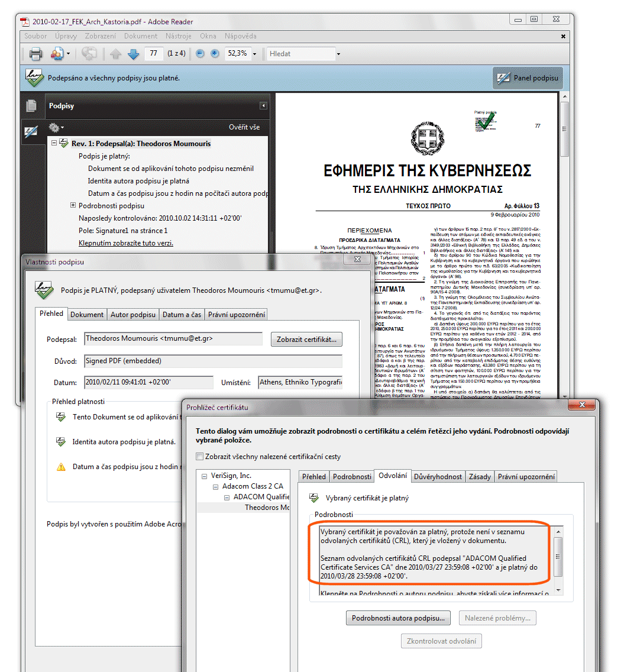The width and height of the screenshot is (621, 672).
Task: Click the Adobe PDF icon in title bar
Action: (x=25, y=22)
